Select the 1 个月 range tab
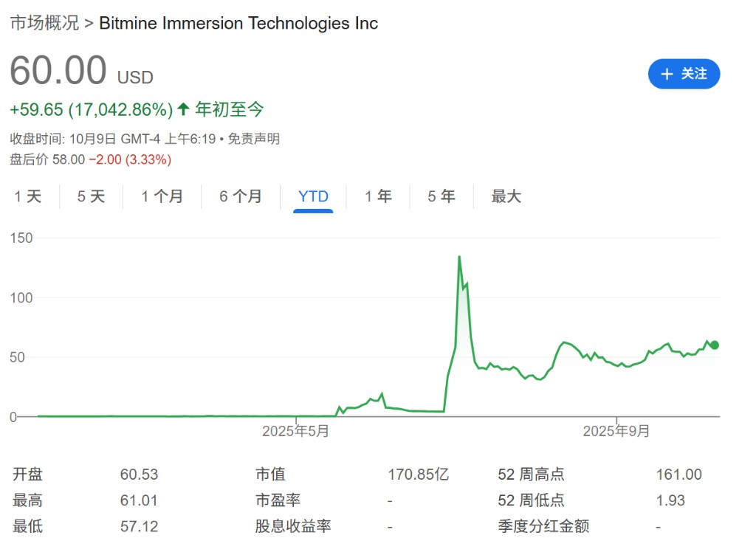This screenshot has height=555, width=756. pyautogui.click(x=162, y=196)
